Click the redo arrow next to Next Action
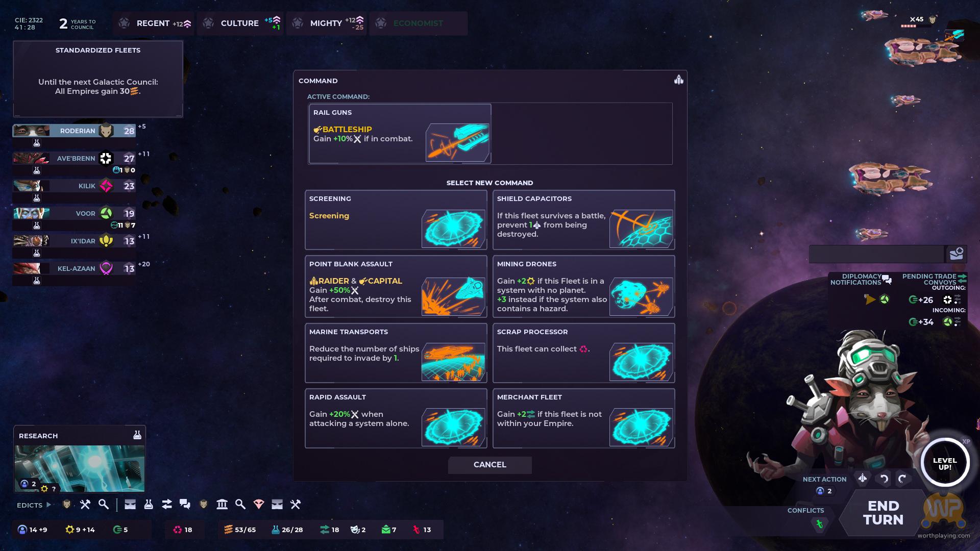 click(x=902, y=479)
